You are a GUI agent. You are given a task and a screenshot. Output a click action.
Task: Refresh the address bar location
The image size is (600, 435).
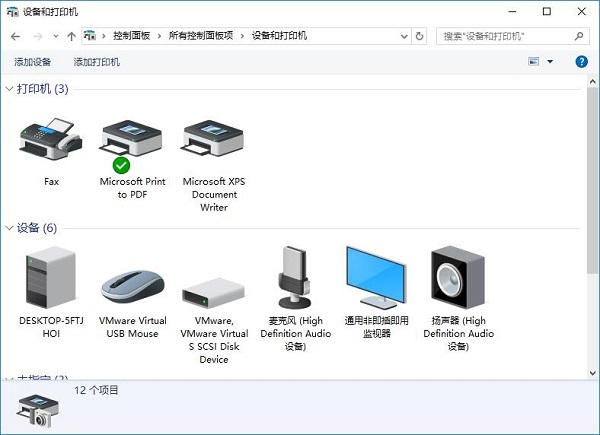pos(418,36)
